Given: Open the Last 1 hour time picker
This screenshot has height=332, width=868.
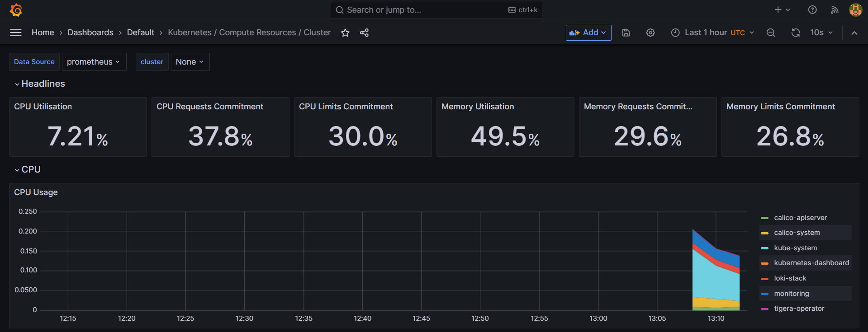Looking at the screenshot, I should tap(712, 33).
